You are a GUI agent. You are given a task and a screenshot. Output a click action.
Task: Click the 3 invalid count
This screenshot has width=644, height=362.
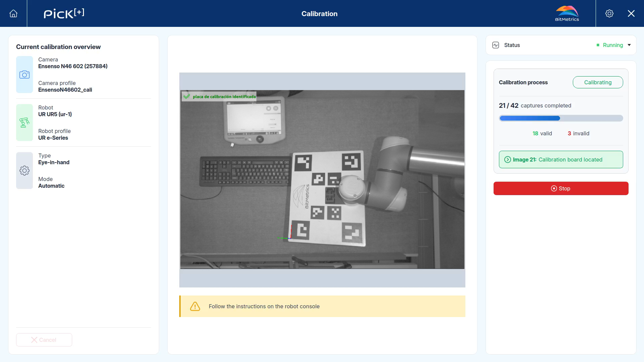coord(578,133)
